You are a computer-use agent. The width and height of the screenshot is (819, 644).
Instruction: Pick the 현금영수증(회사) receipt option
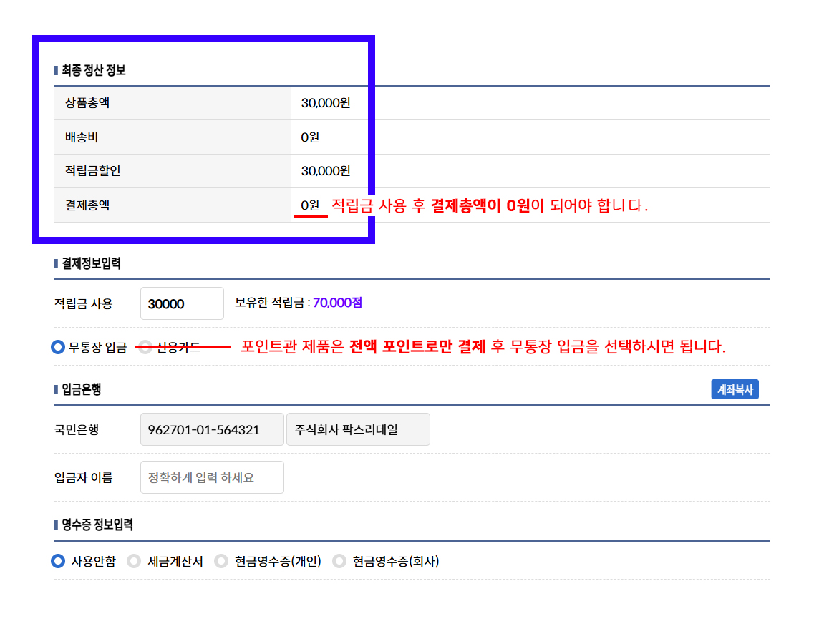tap(339, 562)
